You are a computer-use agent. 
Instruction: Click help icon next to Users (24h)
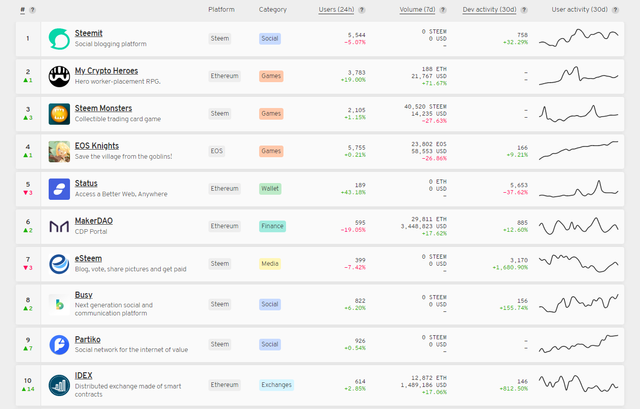[362, 10]
